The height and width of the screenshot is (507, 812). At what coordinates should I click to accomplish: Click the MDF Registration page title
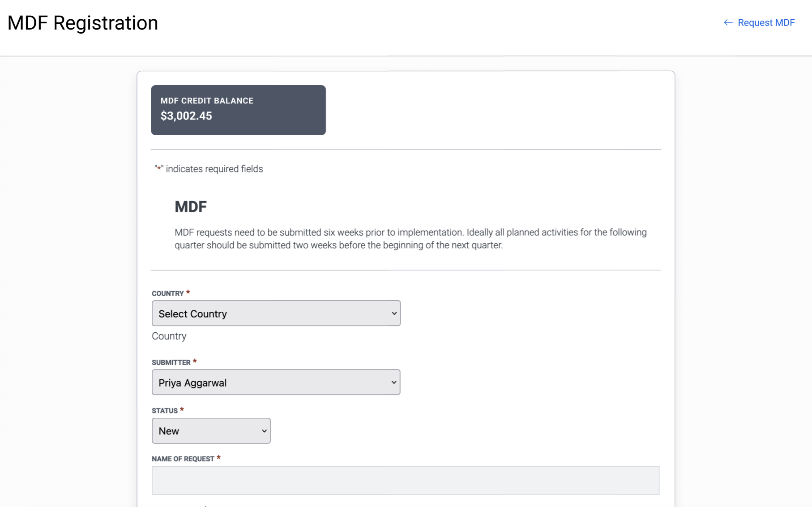(83, 23)
